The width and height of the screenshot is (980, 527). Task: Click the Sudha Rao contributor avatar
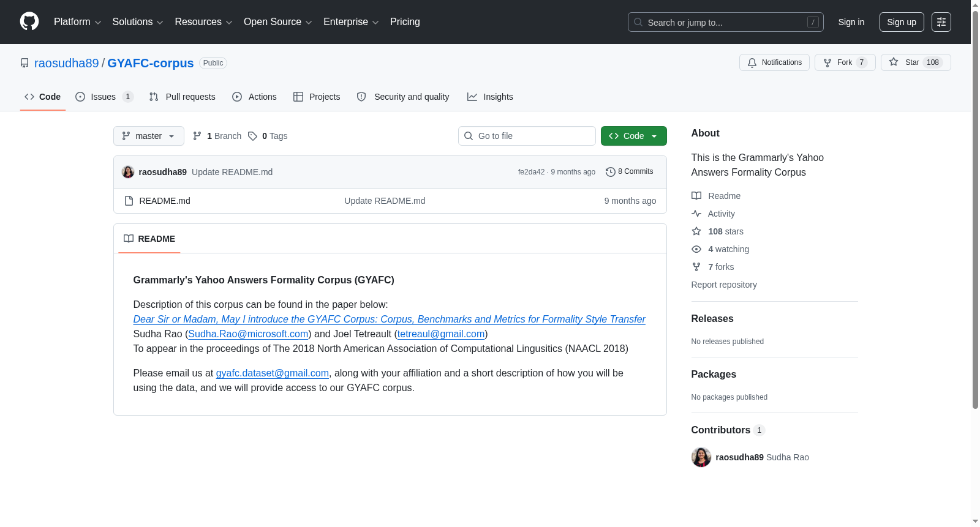(701, 457)
